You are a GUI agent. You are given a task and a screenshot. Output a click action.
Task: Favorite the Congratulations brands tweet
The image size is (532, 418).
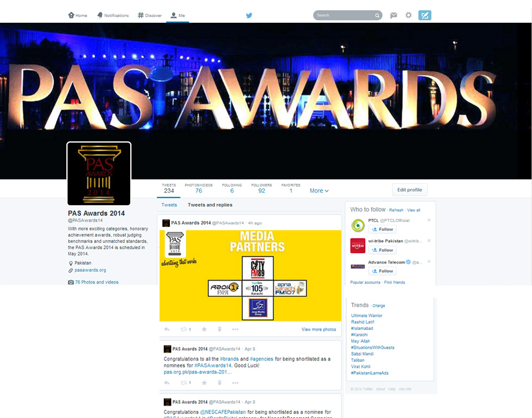click(x=204, y=383)
